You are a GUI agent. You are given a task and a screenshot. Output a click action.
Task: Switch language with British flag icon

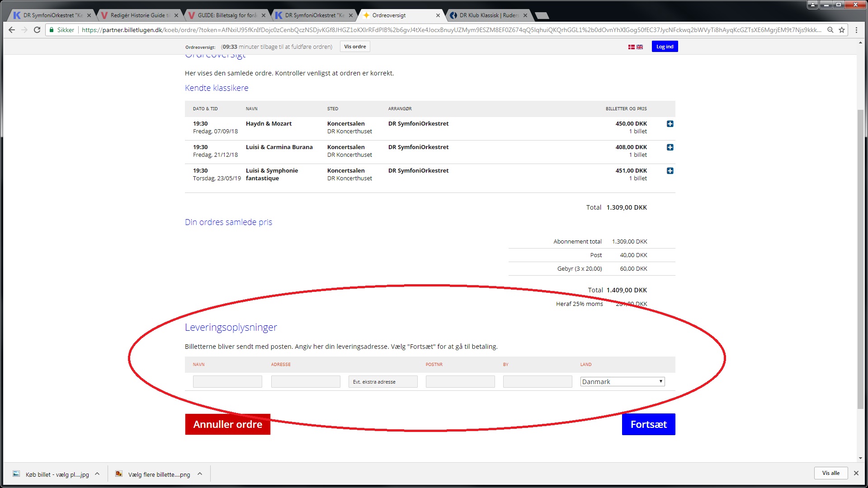(x=640, y=47)
